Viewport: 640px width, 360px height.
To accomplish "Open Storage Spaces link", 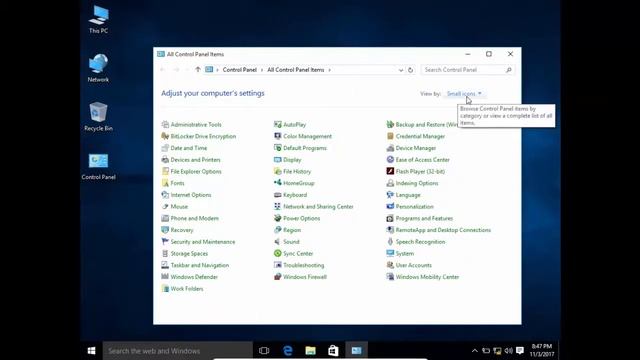I will [x=189, y=253].
